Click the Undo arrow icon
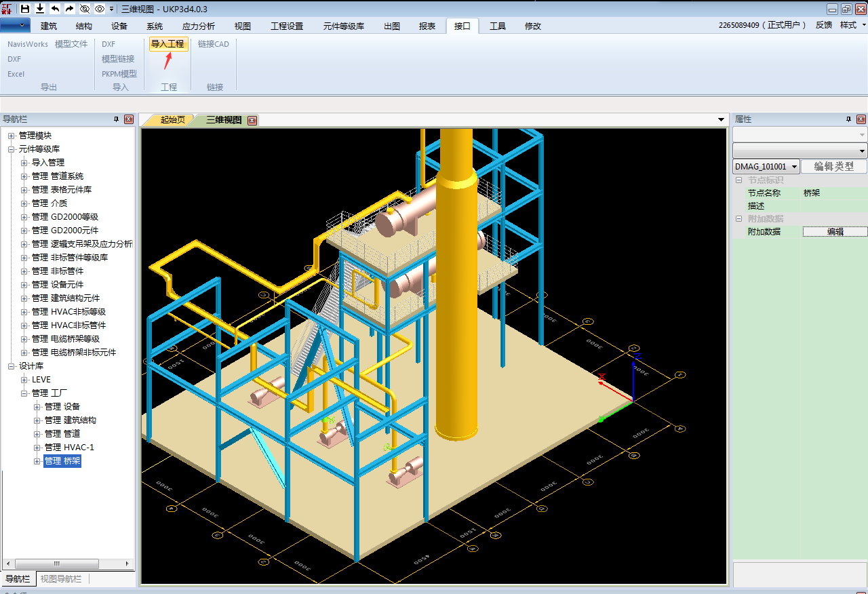This screenshot has width=868, height=594. click(x=55, y=9)
